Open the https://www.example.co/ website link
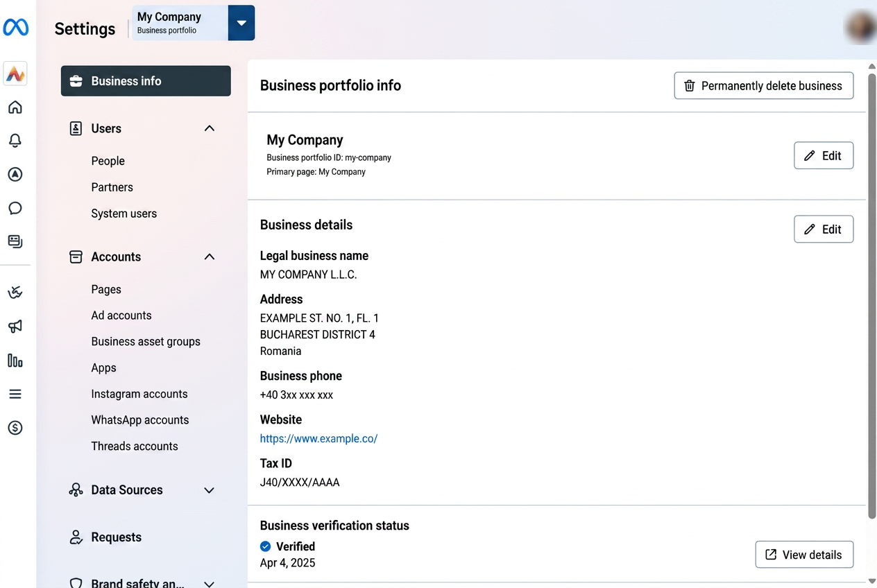The image size is (877, 588). 318,438
